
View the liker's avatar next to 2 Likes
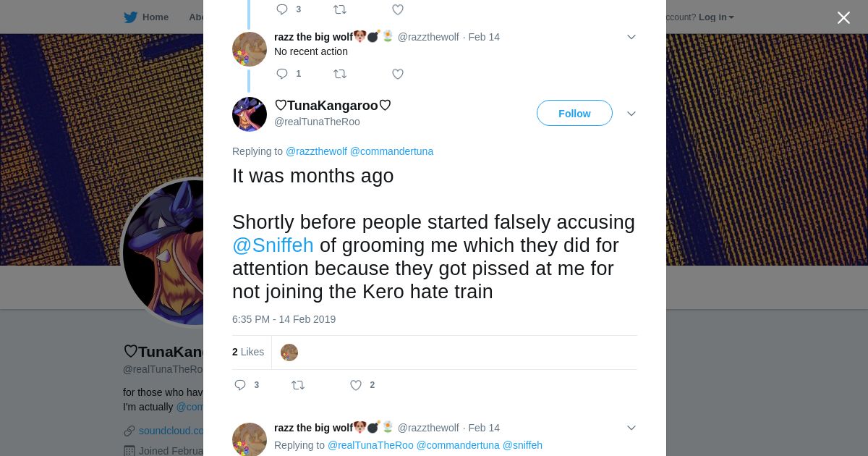tap(289, 352)
